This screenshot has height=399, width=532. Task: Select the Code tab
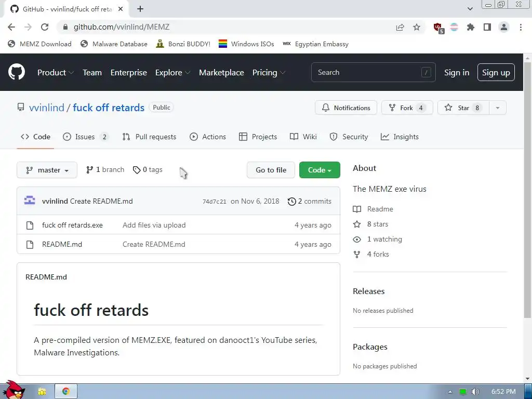pyautogui.click(x=35, y=137)
